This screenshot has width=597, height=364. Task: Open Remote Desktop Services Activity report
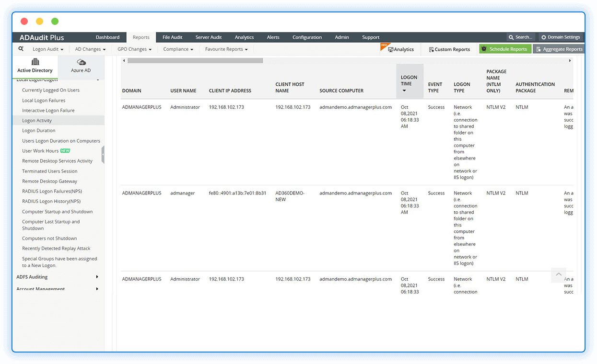57,161
